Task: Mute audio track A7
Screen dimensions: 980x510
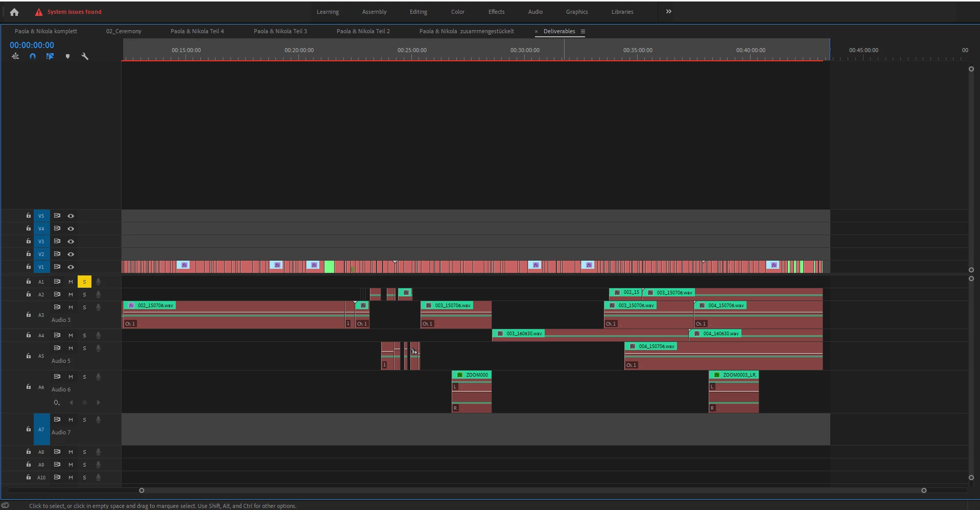Action: (x=71, y=420)
